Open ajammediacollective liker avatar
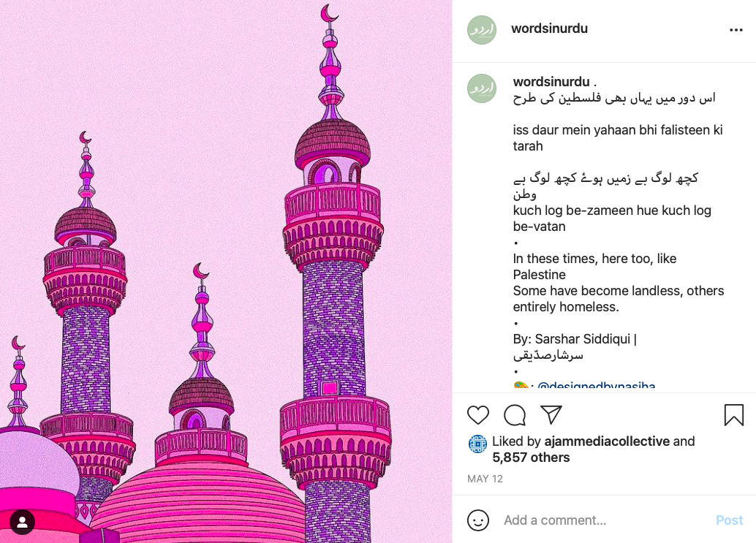The image size is (756, 543). (x=477, y=444)
